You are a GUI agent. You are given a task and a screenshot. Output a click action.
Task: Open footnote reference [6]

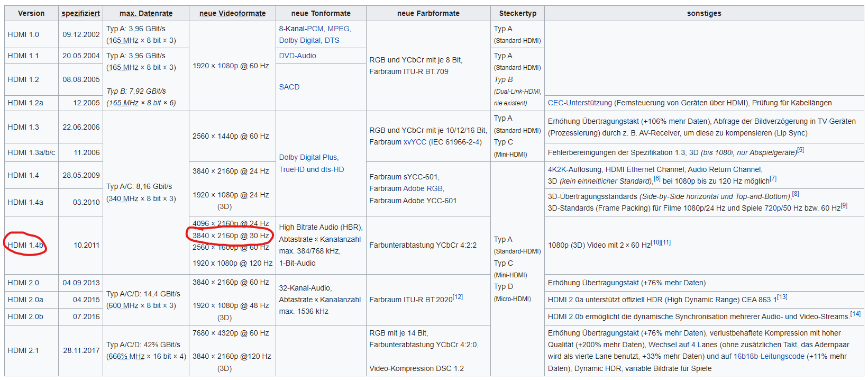click(x=657, y=178)
